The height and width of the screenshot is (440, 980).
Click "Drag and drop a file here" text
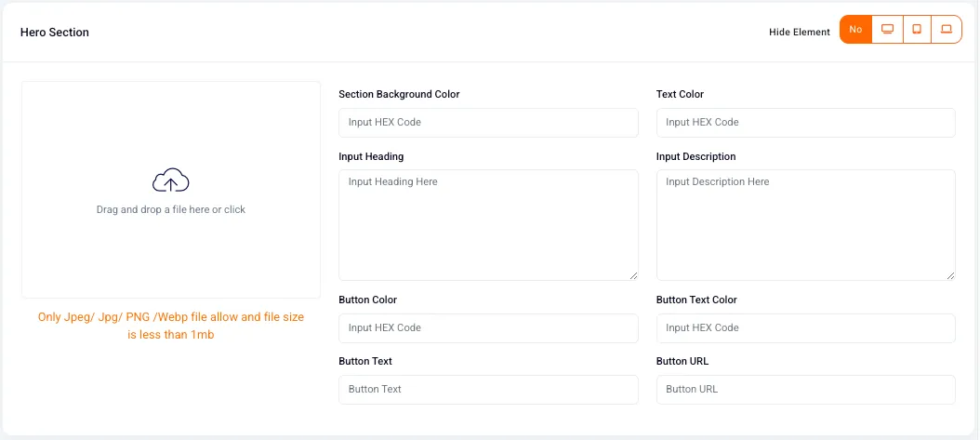click(153, 210)
